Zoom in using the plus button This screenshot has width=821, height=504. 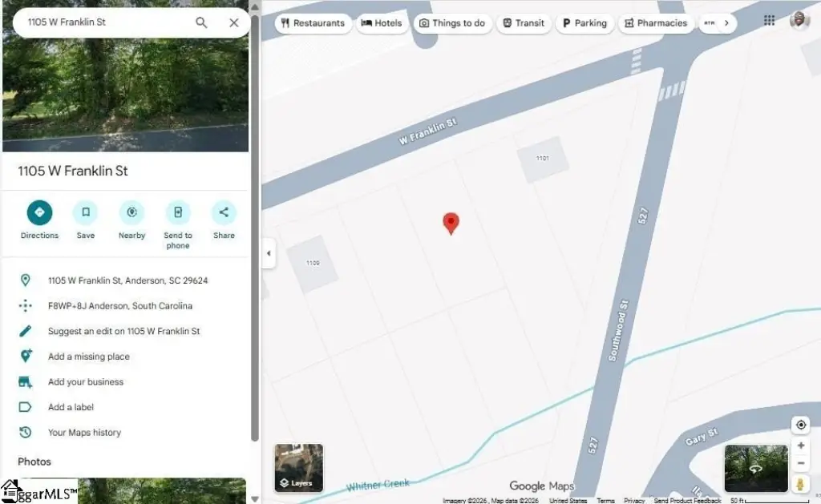(800, 446)
